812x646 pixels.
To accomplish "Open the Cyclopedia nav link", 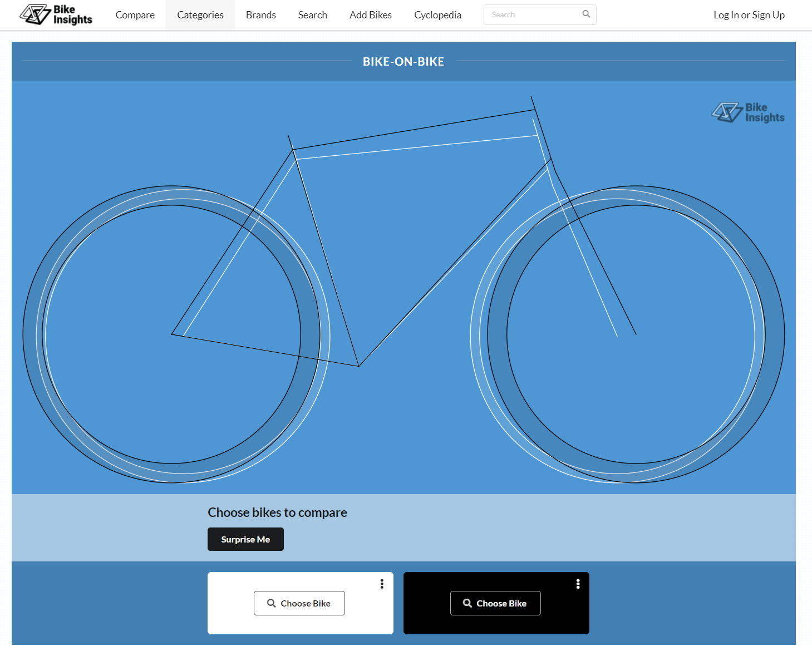I will point(438,15).
